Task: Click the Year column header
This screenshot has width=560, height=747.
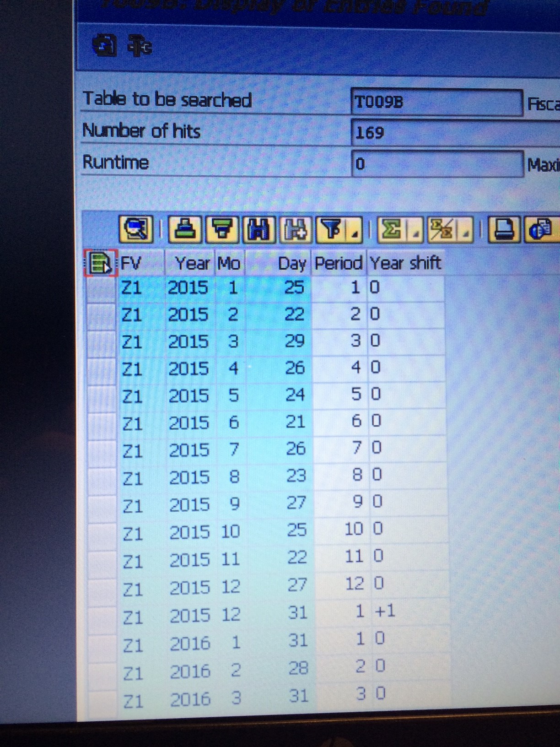Action: [x=191, y=263]
